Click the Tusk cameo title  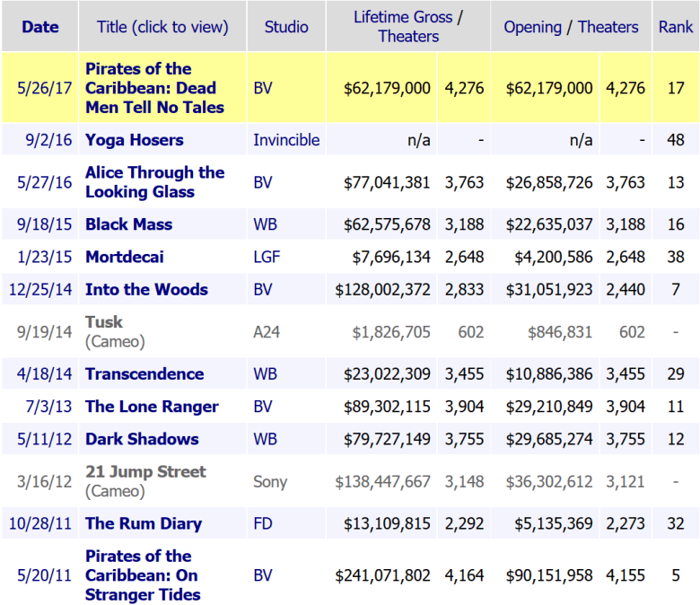[x=104, y=322]
